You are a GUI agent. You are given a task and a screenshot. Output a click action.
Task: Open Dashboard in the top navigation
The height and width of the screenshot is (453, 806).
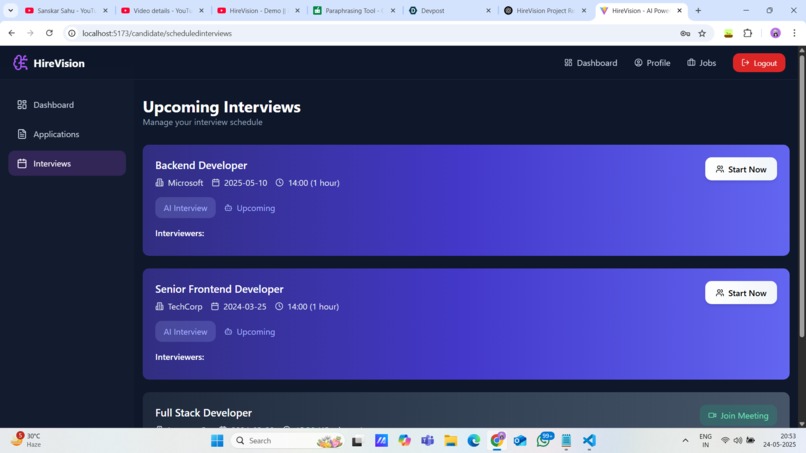(591, 63)
